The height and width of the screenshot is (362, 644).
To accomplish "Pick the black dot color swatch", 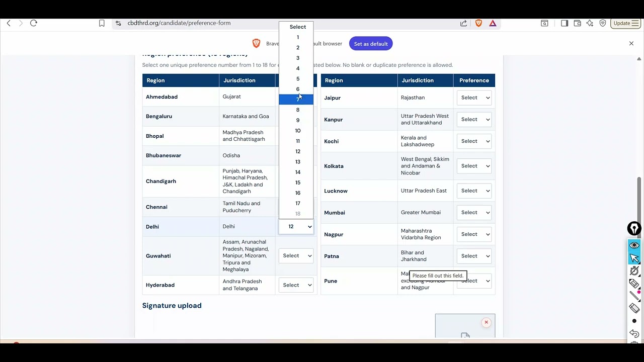I will [634, 321].
